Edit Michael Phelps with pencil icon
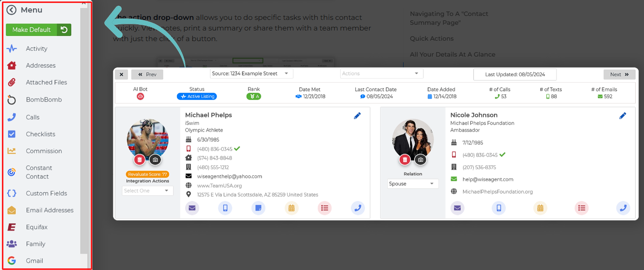 coord(357,116)
